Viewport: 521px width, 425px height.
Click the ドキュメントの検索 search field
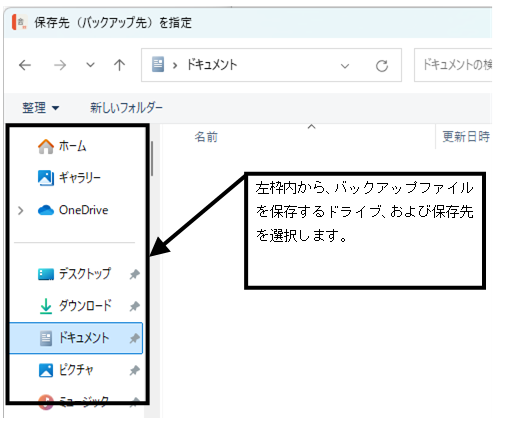[453, 65]
